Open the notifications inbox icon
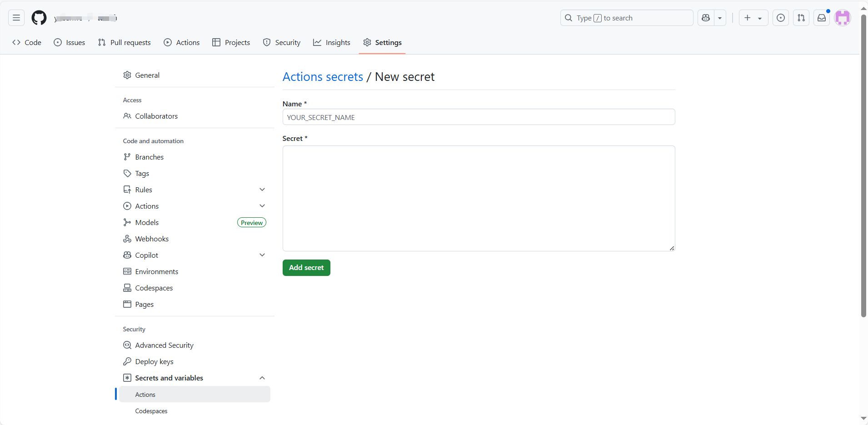This screenshot has width=868, height=425. point(822,18)
